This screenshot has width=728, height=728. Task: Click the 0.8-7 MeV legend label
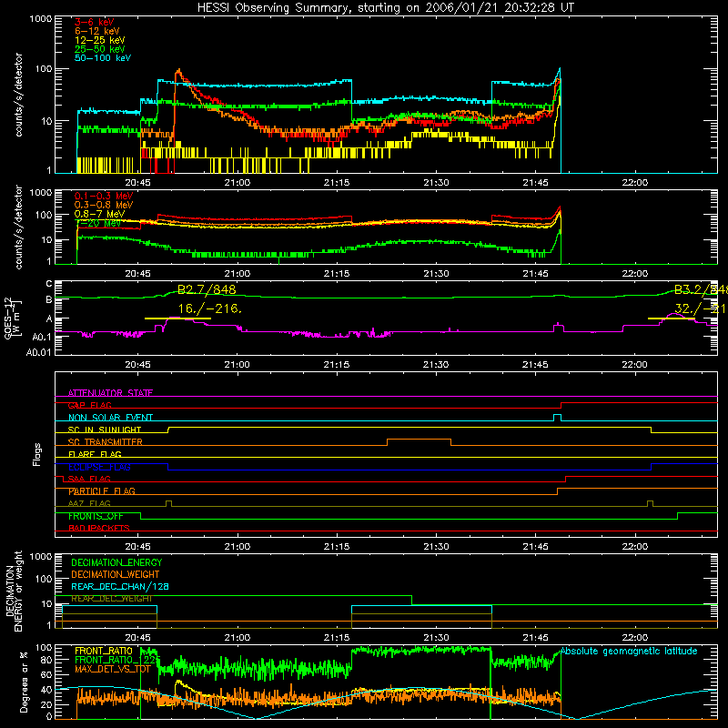click(x=99, y=214)
